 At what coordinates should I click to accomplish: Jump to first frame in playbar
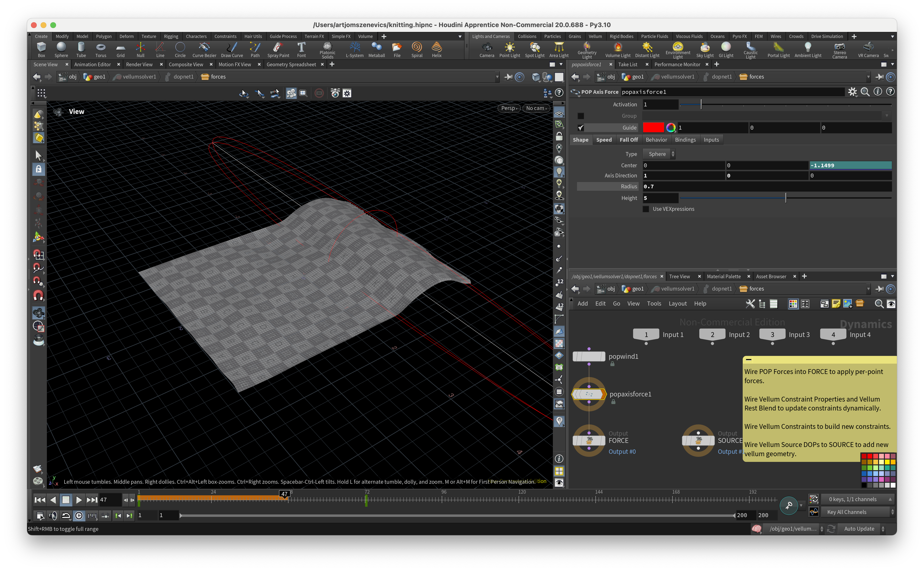click(40, 500)
